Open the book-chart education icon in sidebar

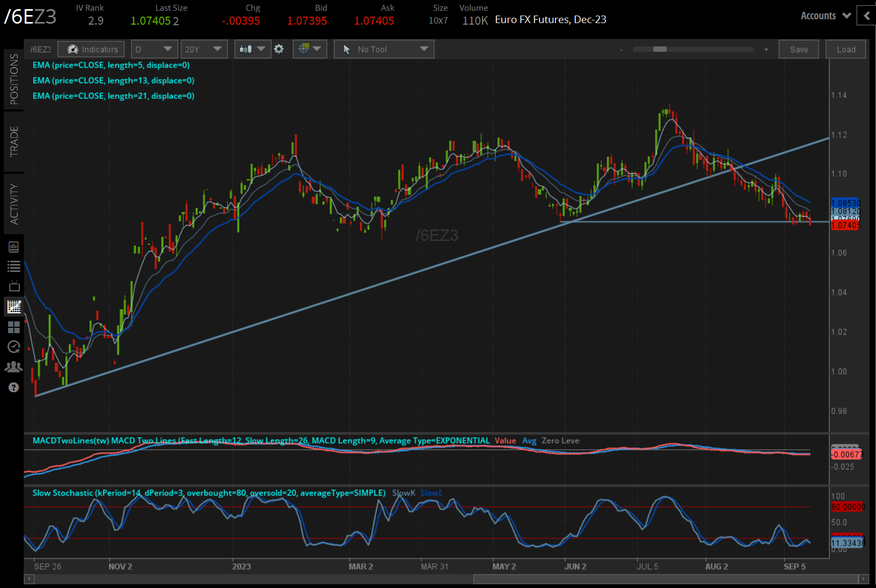[14, 247]
